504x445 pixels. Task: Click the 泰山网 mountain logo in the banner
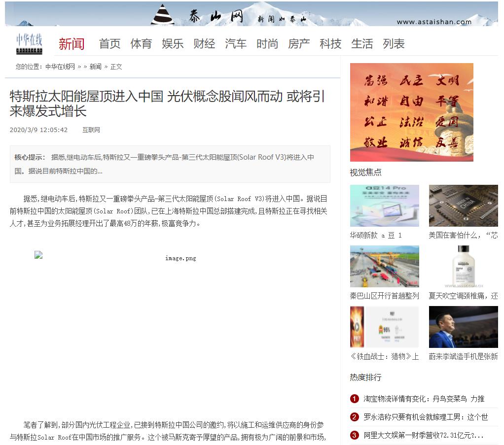(163, 14)
